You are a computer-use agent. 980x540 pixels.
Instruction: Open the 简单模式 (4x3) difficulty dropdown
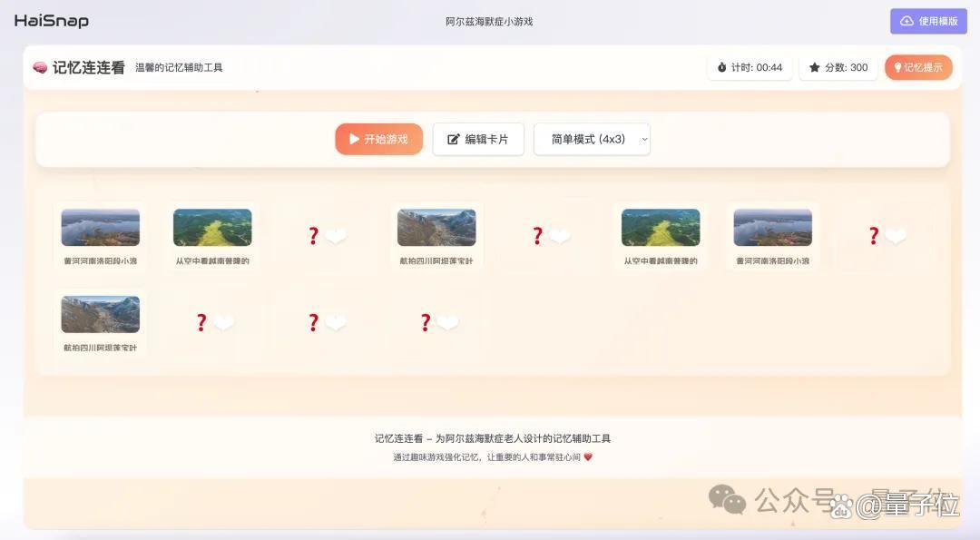(592, 139)
